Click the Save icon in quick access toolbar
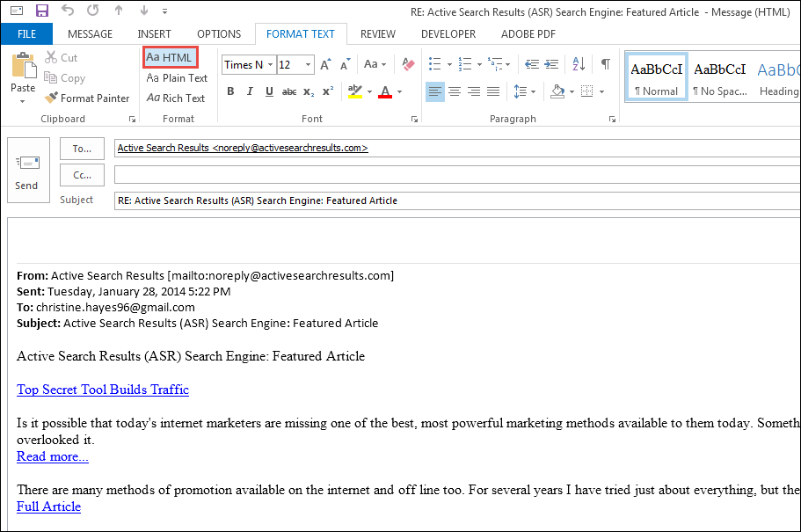 tap(42, 11)
